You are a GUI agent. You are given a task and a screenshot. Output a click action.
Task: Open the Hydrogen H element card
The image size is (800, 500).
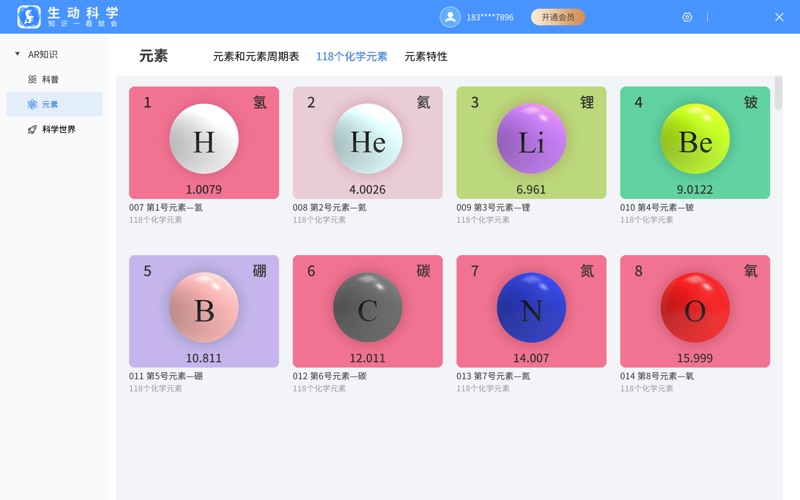(x=204, y=142)
